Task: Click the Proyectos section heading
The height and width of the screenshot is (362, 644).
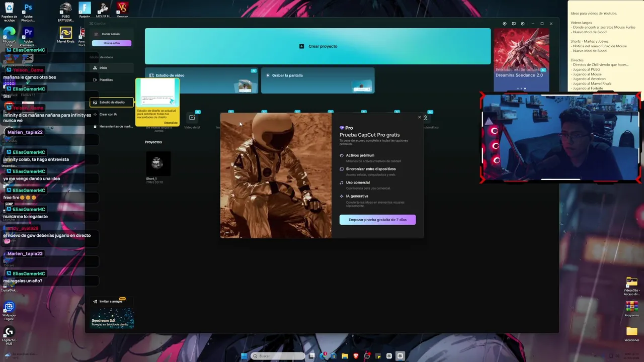Action: pos(153,142)
